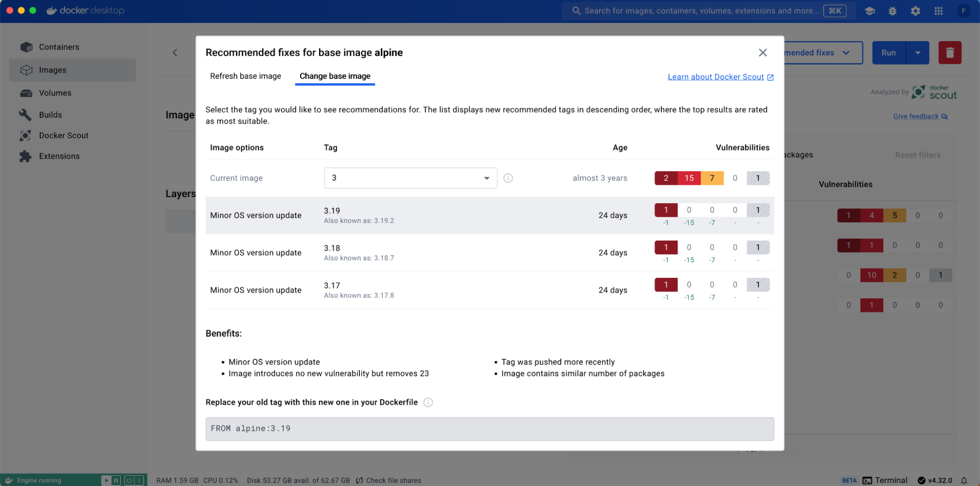Viewport: 980px width, 486px height.
Task: Click the notifications bell icon
Action: click(963, 480)
